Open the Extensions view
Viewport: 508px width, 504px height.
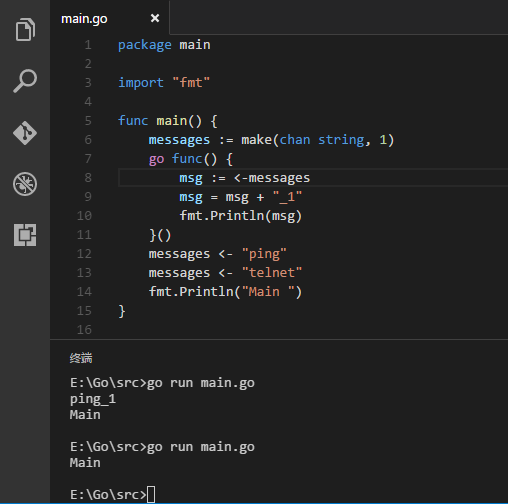point(25,235)
